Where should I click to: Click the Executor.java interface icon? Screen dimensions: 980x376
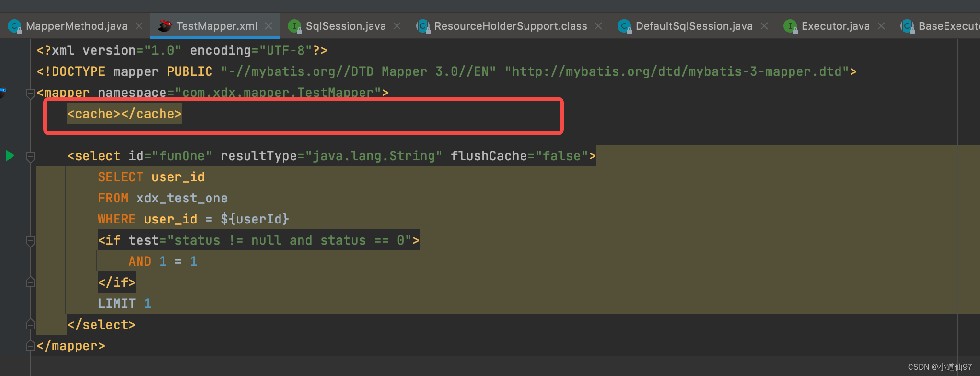click(x=790, y=26)
